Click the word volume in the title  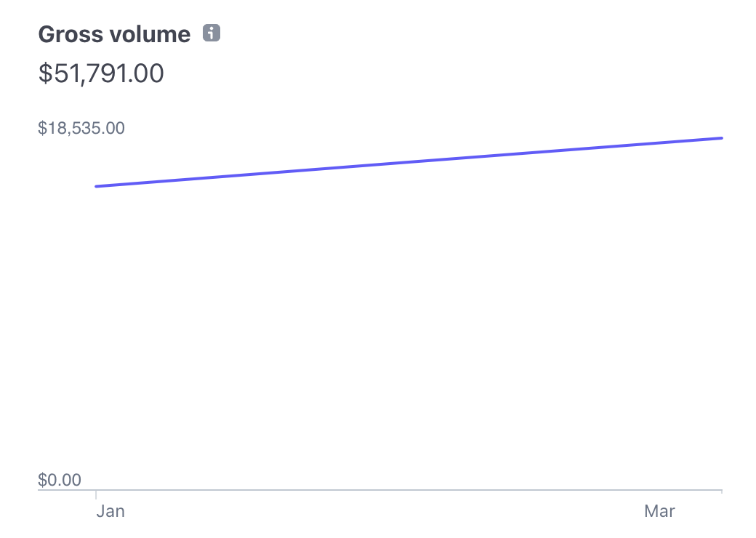tap(150, 34)
